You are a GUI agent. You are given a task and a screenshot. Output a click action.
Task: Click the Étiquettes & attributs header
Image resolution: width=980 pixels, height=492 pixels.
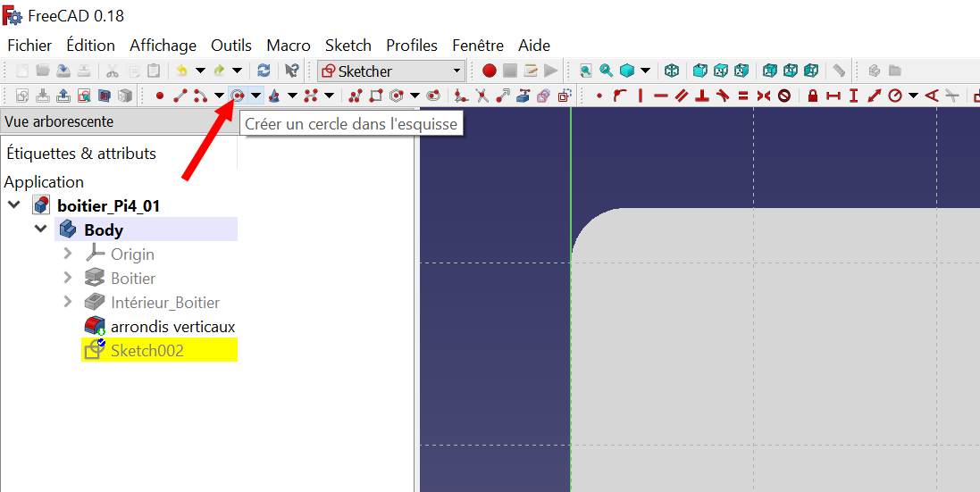(81, 153)
